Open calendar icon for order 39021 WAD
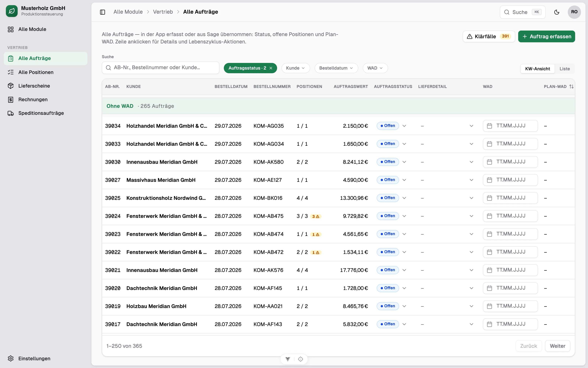 (489, 270)
